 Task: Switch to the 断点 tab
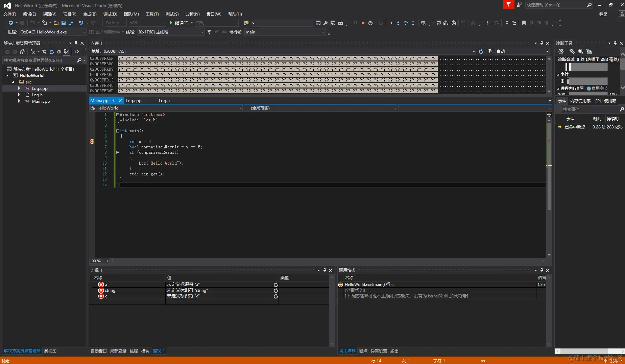(363, 351)
